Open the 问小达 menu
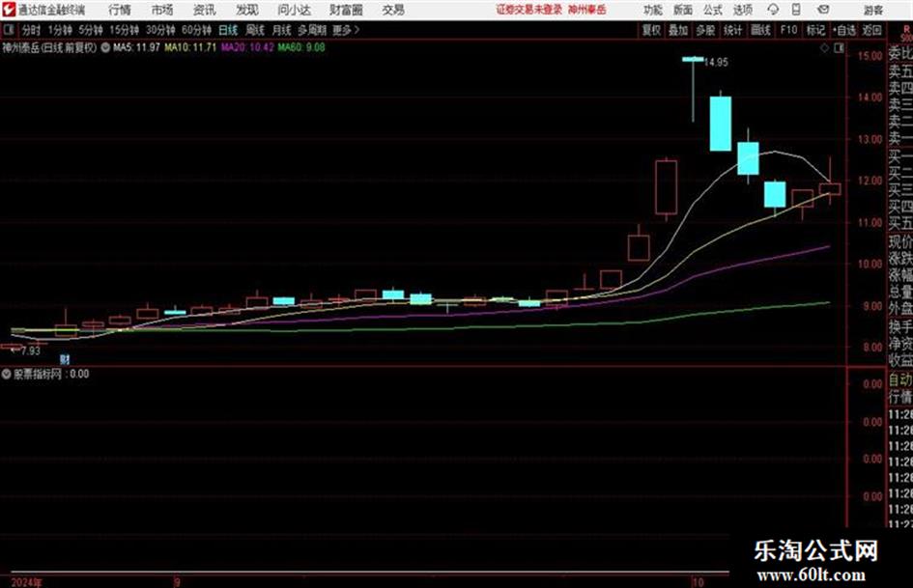Screen dimensions: 913x588 [294, 10]
